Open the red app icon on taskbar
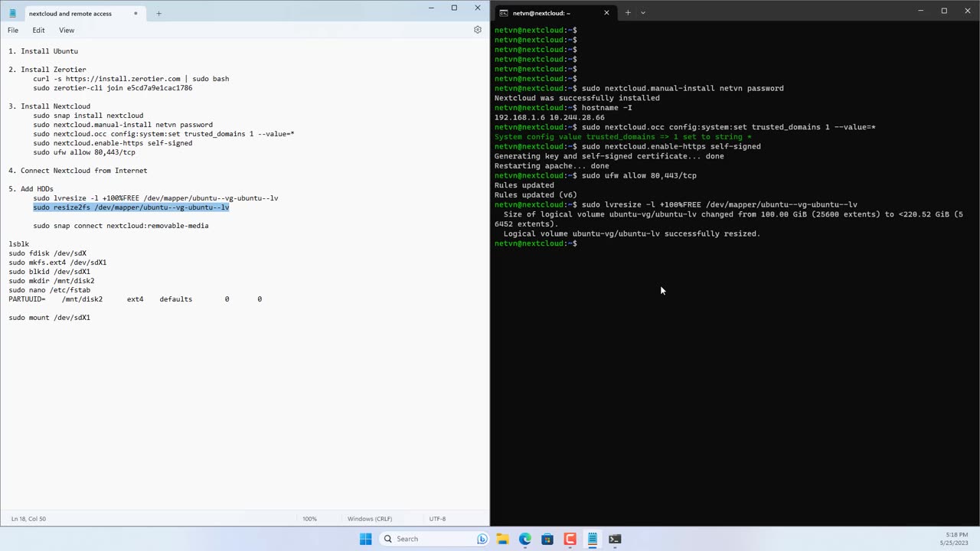Image resolution: width=980 pixels, height=551 pixels. [x=570, y=539]
